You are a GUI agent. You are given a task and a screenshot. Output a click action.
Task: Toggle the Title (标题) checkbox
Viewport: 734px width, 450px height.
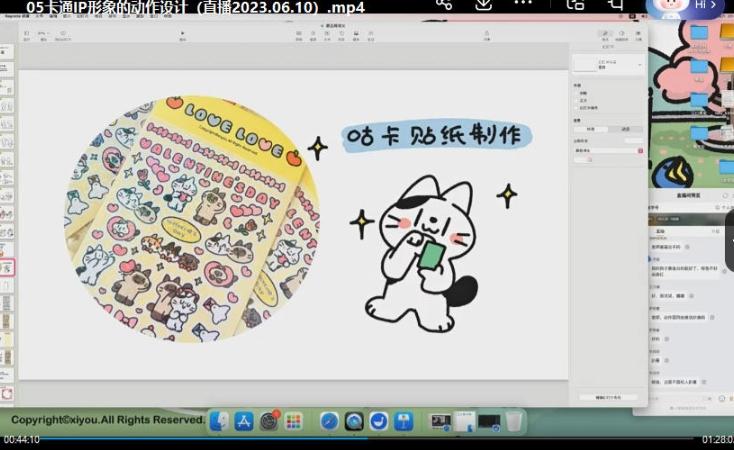575,93
